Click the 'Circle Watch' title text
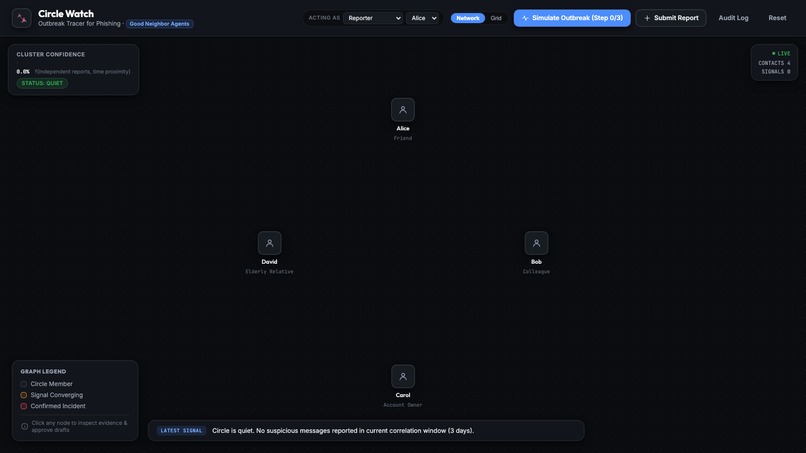The image size is (806, 453). click(66, 14)
